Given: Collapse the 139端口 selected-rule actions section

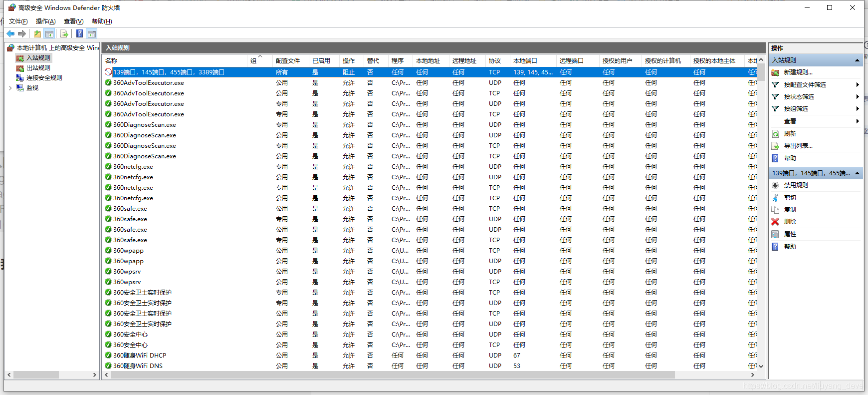Looking at the screenshot, I should (857, 173).
